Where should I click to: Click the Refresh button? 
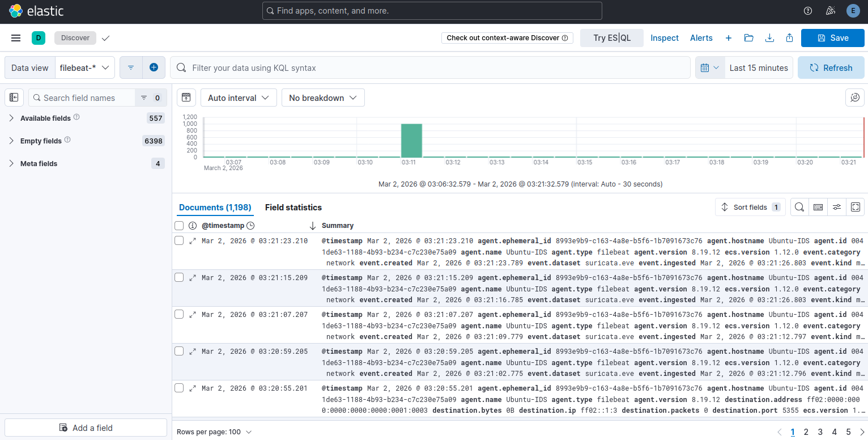(831, 67)
